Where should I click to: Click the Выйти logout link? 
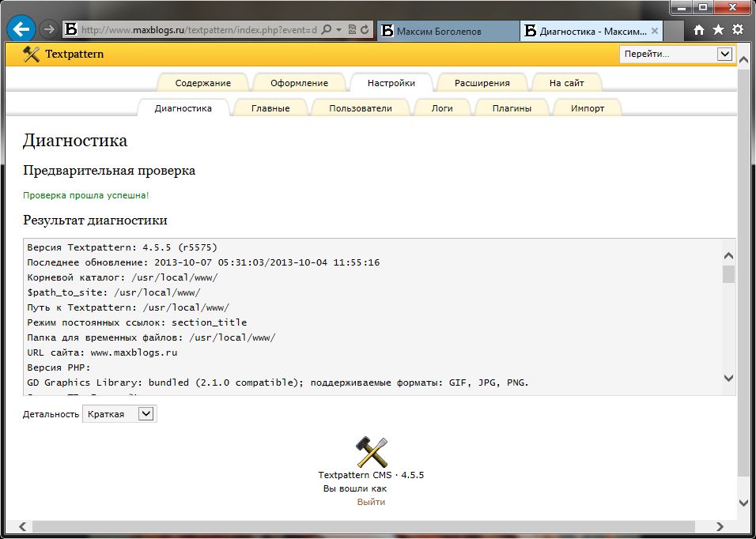(x=371, y=502)
